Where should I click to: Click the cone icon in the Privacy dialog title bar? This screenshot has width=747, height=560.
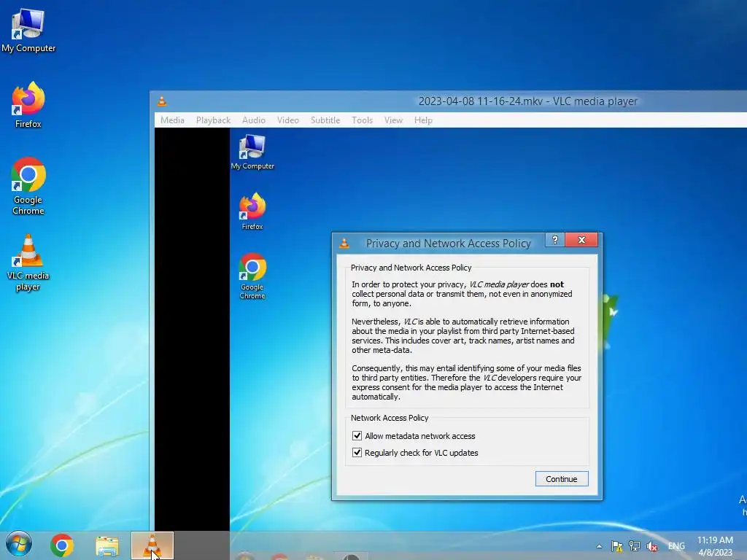point(344,244)
